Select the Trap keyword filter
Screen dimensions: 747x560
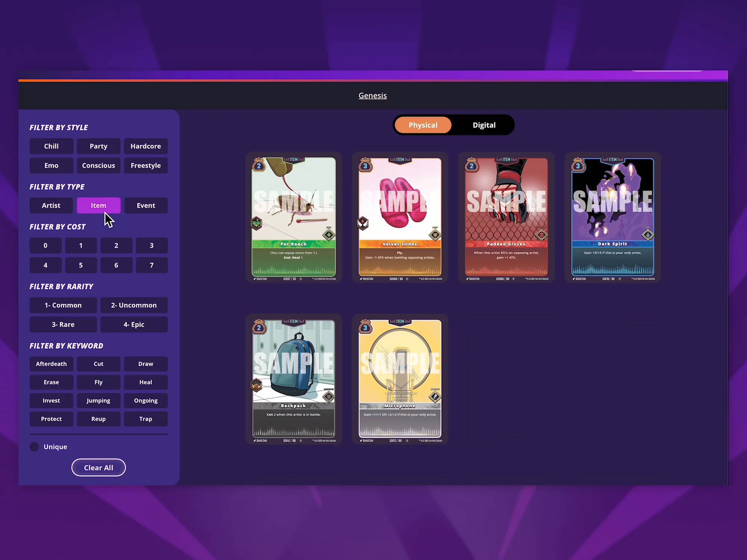[x=146, y=419]
